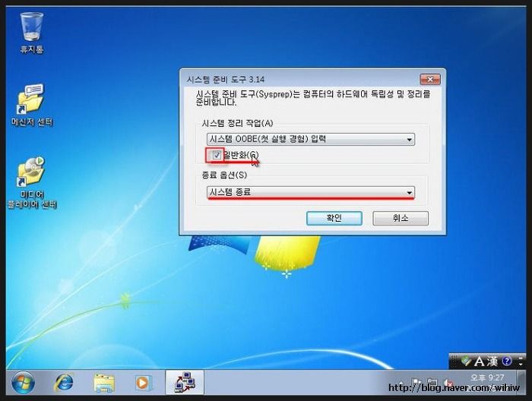Open the 시스템 종료 shutdown options dropdown

pos(310,192)
